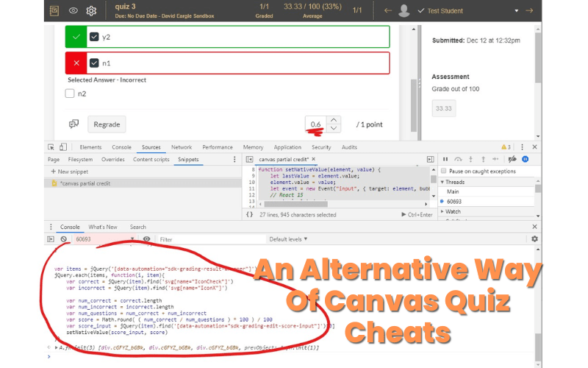Switch to the Page sources pane
This screenshot has height=368, width=588.
pos(54,160)
